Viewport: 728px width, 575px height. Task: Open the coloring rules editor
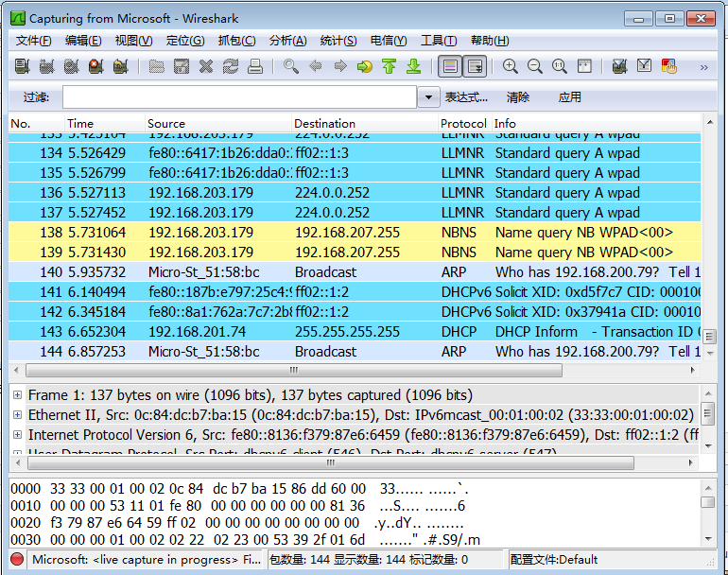point(668,66)
